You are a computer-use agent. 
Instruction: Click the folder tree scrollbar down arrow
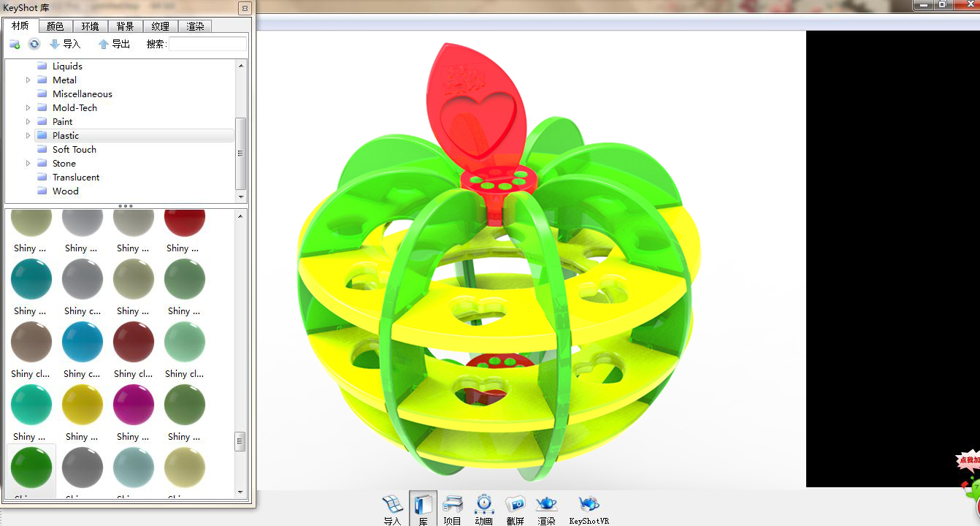(241, 197)
